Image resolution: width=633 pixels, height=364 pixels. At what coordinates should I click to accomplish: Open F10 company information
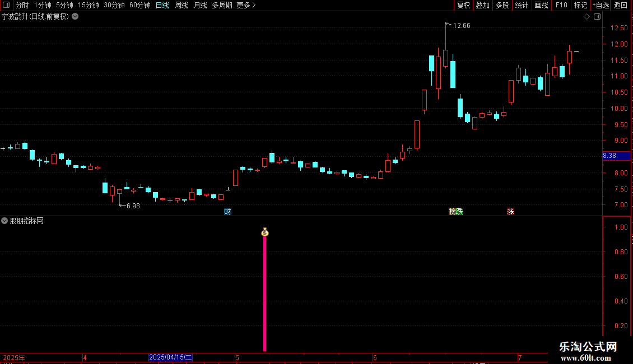point(561,5)
